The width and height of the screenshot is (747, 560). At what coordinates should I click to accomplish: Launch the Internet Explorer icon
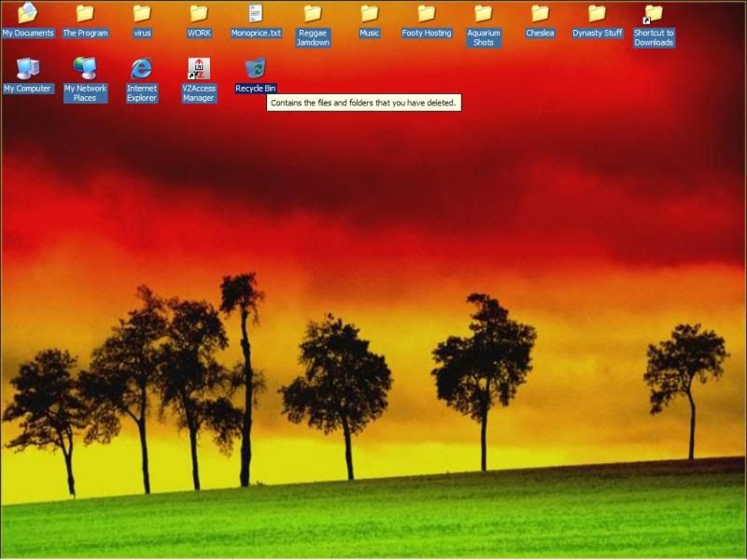142,69
